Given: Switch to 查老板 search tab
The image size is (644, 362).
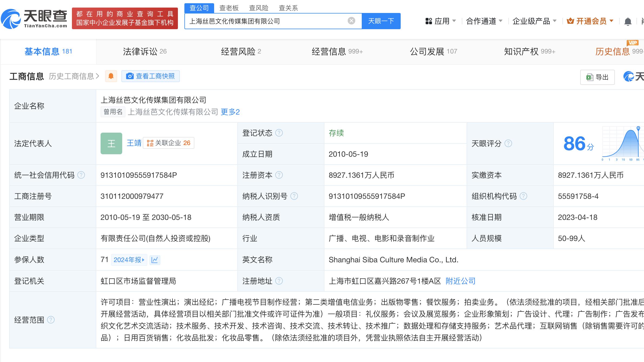Looking at the screenshot, I should pyautogui.click(x=229, y=8).
